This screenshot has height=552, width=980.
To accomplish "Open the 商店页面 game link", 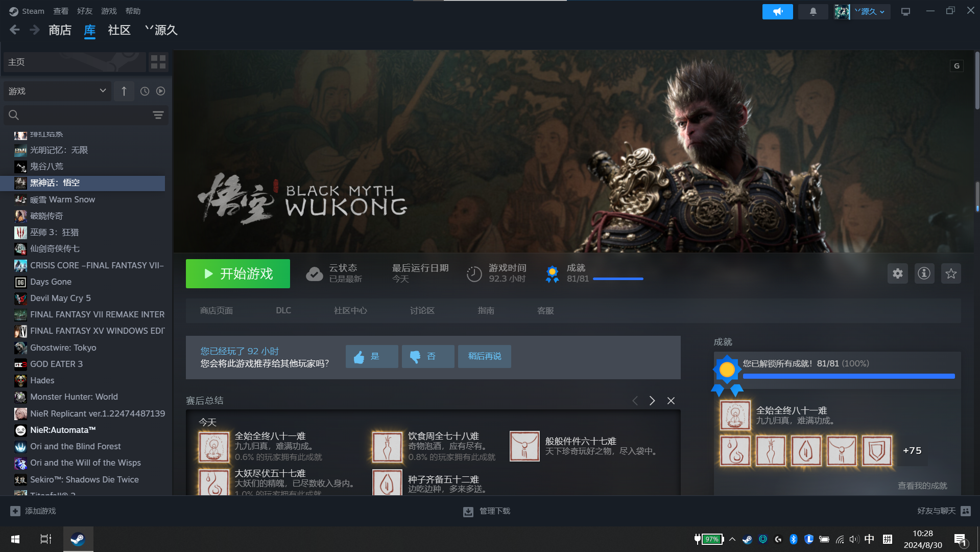I will click(x=217, y=311).
